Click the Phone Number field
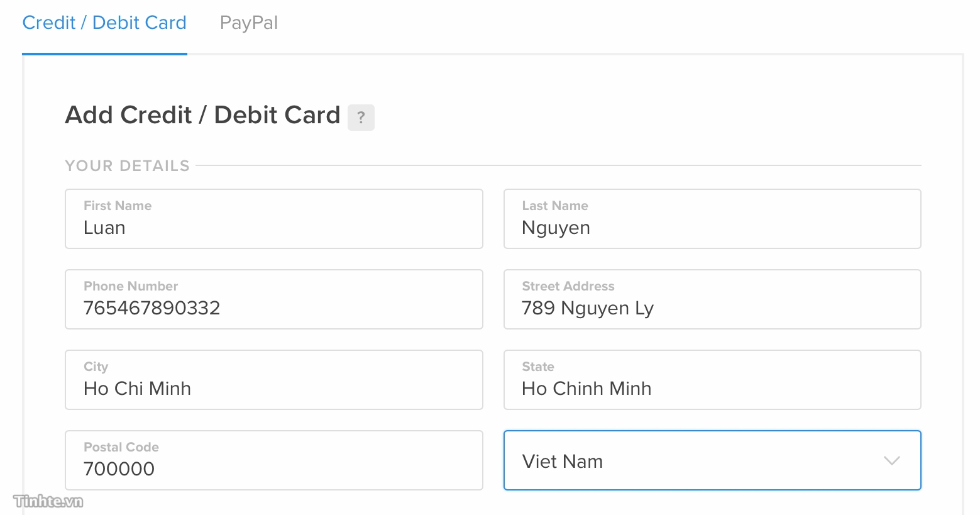This screenshot has height=515, width=980. 273,299
